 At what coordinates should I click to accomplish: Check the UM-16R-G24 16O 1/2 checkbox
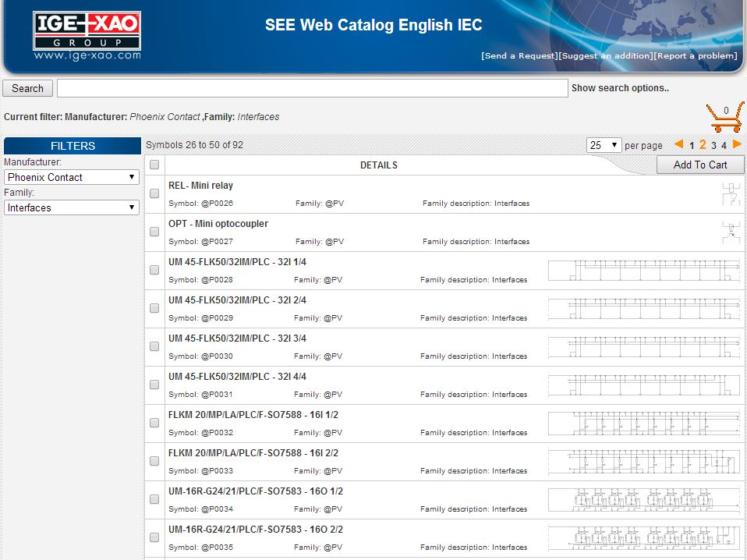pos(154,499)
